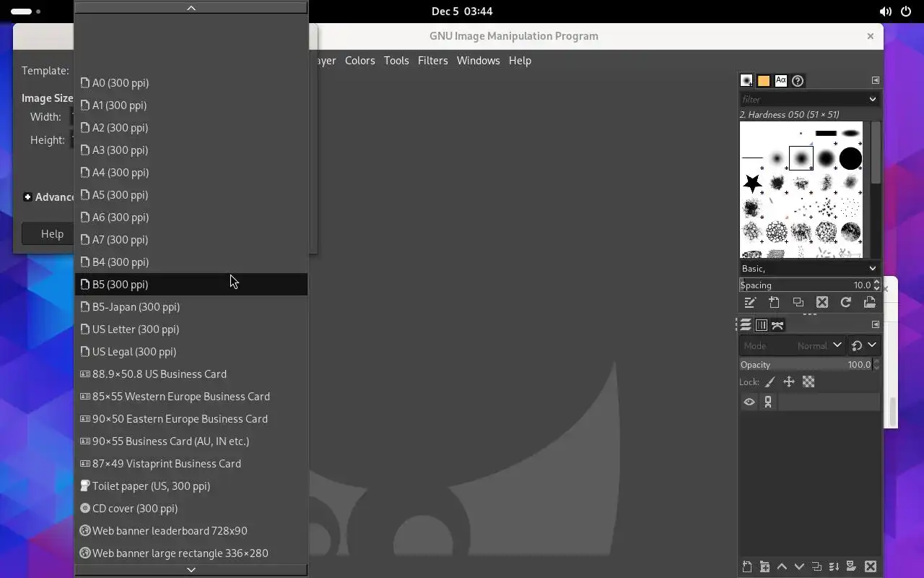Select 88.9×50.8 US Business Card template
This screenshot has width=924, height=578.
pos(191,374)
